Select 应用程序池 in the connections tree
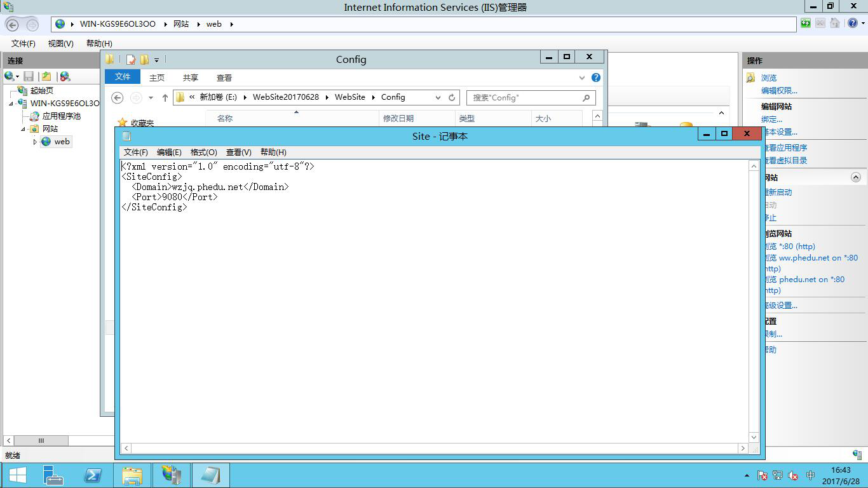The image size is (868, 488). (61, 116)
